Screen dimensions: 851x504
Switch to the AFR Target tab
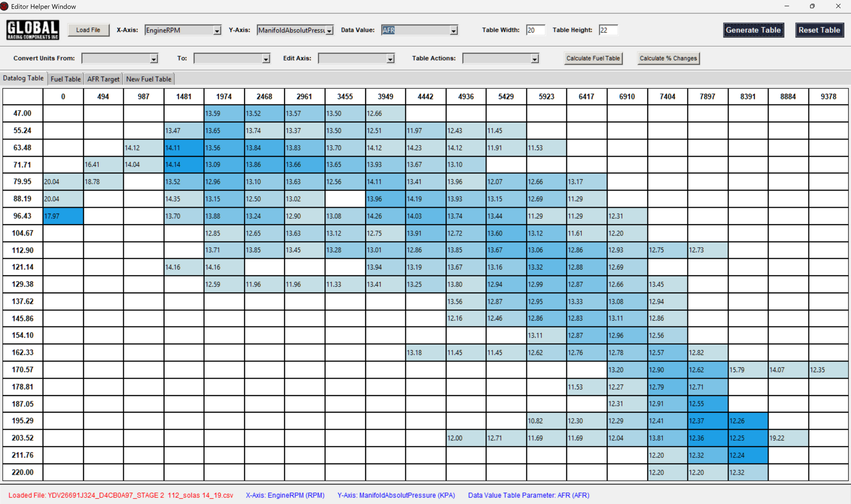[103, 79]
